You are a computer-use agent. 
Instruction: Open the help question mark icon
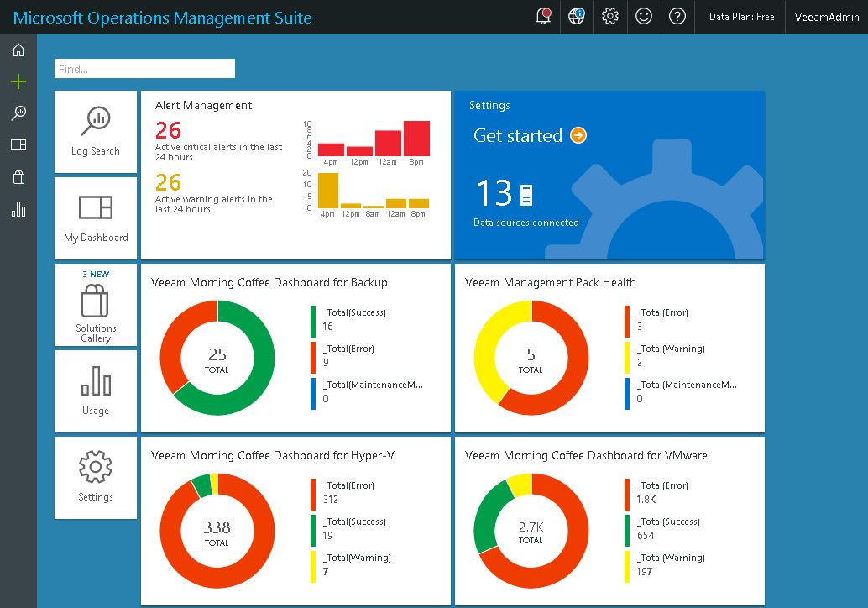[x=677, y=17]
